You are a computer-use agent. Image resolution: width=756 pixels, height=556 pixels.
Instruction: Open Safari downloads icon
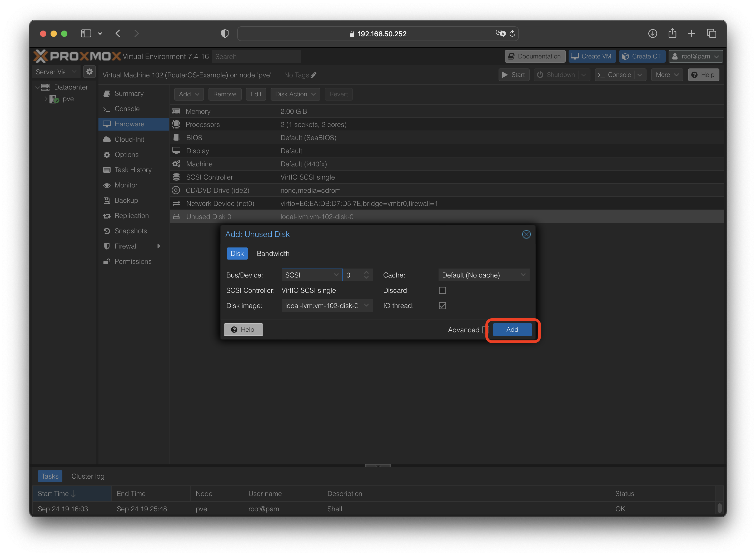coord(652,34)
